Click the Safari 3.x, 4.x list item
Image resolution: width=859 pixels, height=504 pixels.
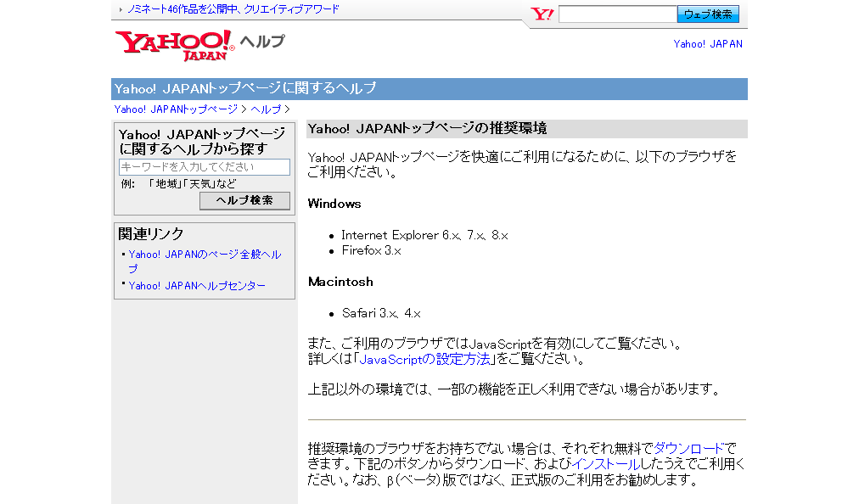(x=381, y=313)
